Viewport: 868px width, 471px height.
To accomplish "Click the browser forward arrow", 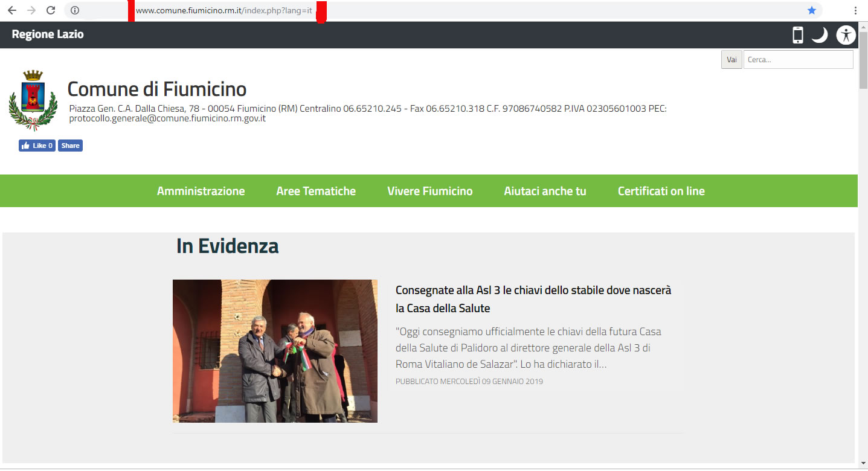I will click(x=31, y=10).
